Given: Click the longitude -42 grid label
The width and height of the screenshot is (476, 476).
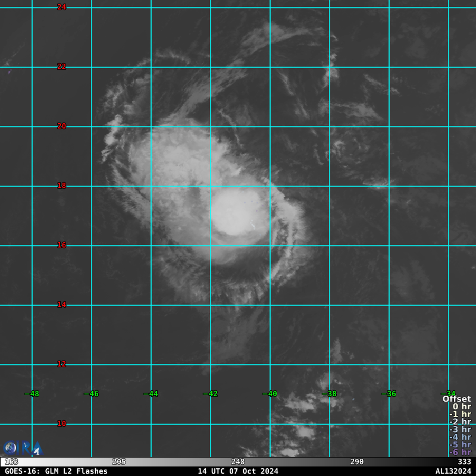Looking at the screenshot, I should tap(210, 394).
